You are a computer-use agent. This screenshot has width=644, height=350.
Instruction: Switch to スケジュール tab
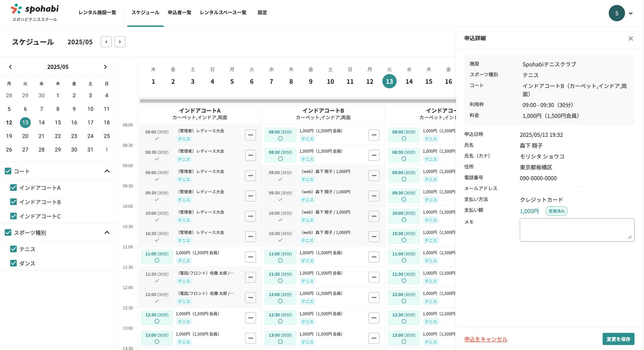click(145, 13)
